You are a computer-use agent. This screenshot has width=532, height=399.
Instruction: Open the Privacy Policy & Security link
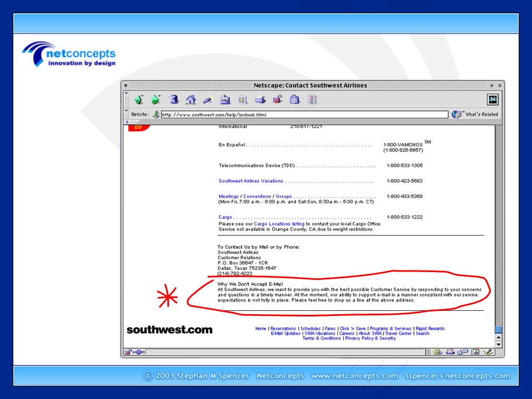(x=370, y=338)
